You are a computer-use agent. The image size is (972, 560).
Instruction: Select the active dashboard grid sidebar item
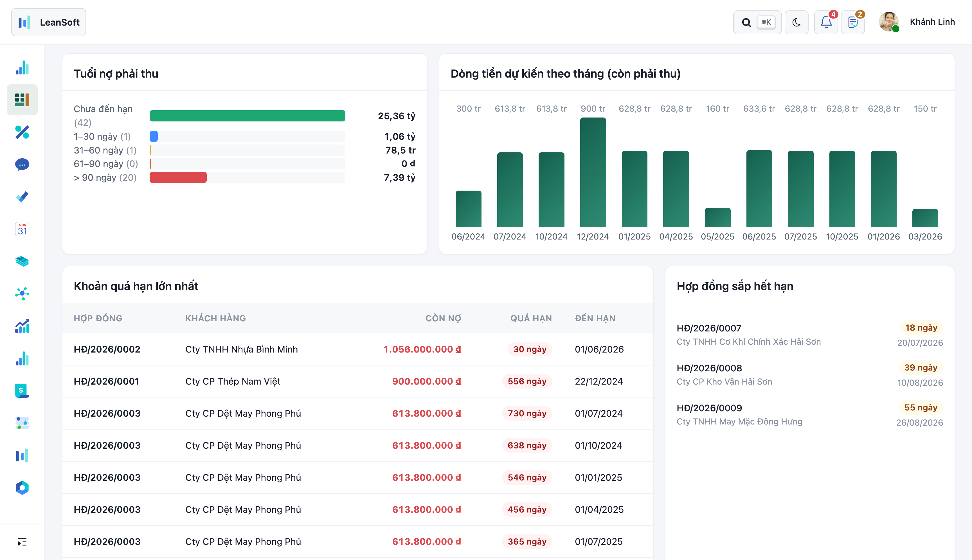[22, 100]
